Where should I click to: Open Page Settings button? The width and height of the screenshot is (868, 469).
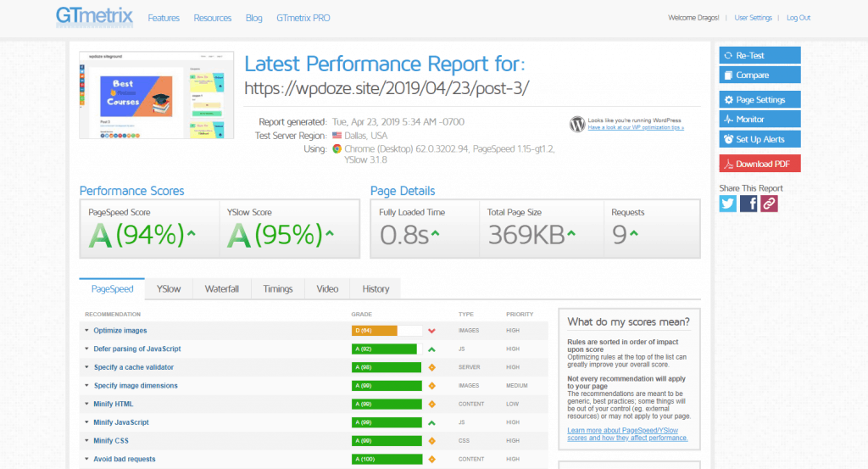(759, 100)
